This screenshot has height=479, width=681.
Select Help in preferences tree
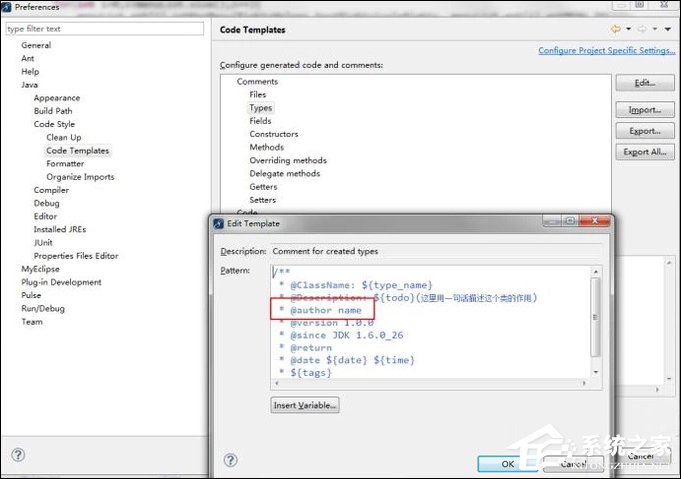tap(30, 71)
